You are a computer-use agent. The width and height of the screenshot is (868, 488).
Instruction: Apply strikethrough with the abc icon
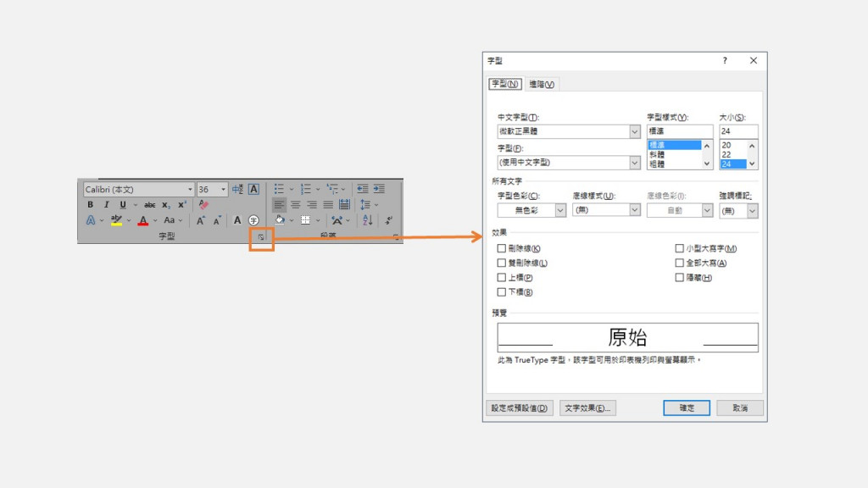[x=149, y=205]
